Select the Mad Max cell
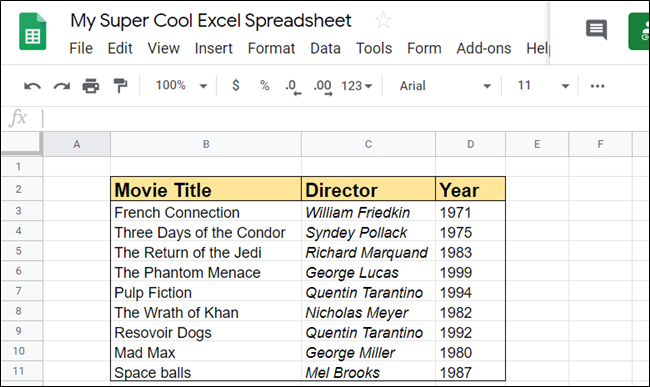Image resolution: width=650 pixels, height=387 pixels. click(x=206, y=351)
